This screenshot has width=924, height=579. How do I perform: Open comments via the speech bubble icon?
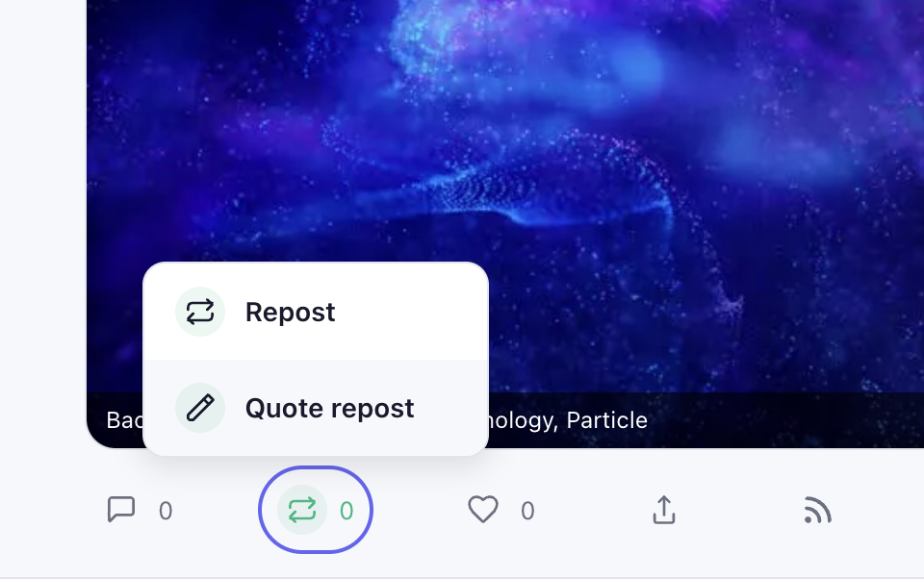pyautogui.click(x=121, y=510)
